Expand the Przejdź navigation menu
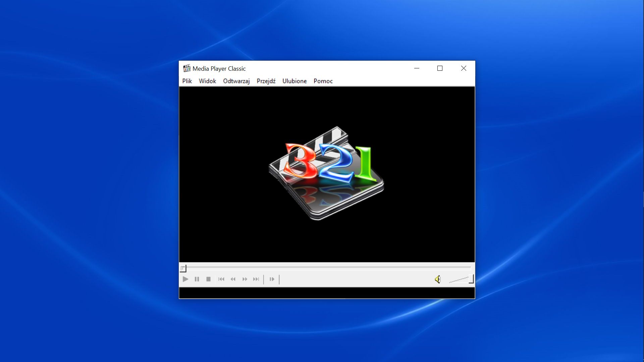Viewport: 644px width, 362px height. coord(266,81)
